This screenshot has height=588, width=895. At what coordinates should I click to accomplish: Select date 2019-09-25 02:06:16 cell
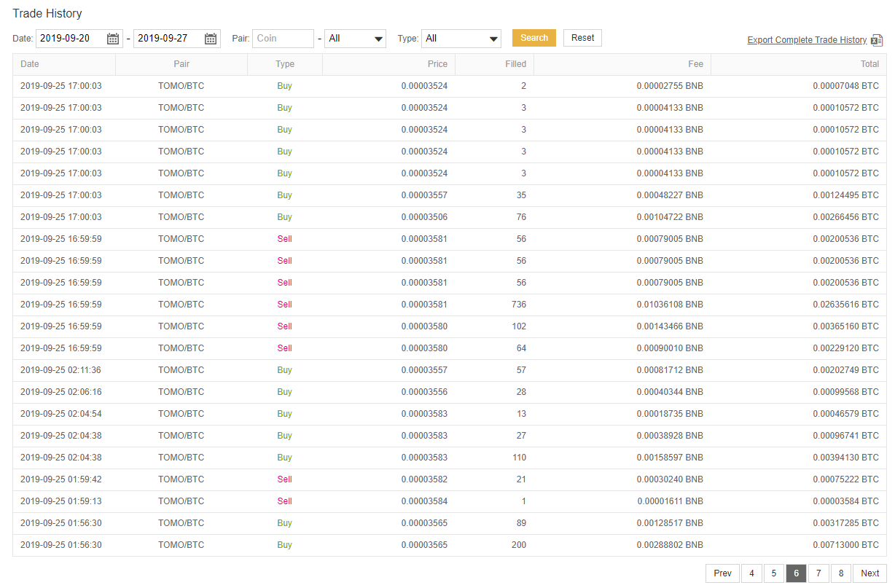(61, 392)
